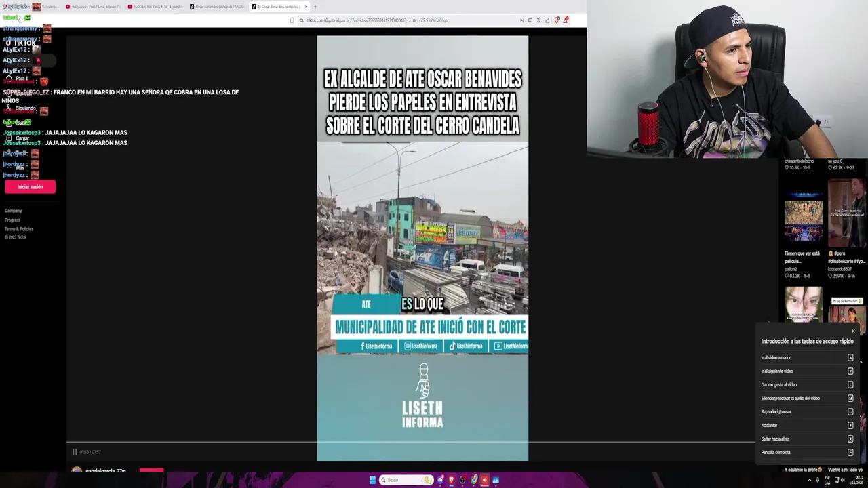Click the right-arrow key icon for Adelantar
The height and width of the screenshot is (488, 868).
click(850, 426)
